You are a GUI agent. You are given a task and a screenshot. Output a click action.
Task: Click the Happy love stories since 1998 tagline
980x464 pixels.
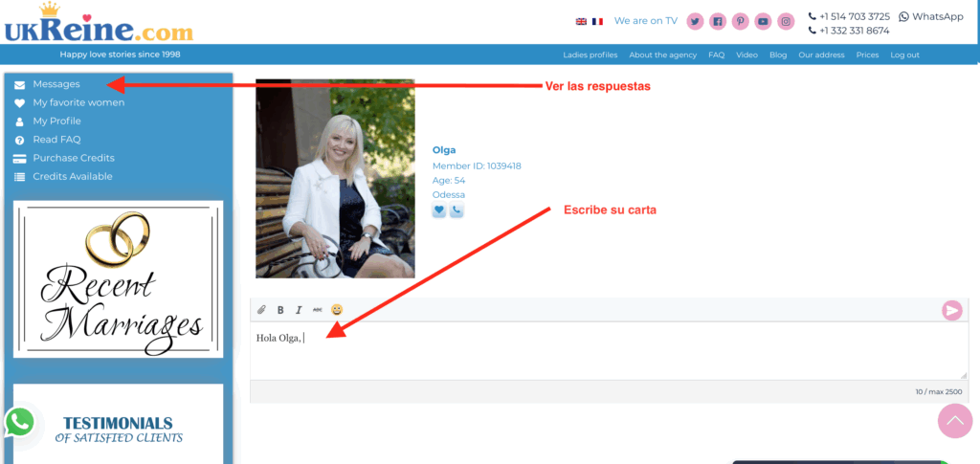pos(120,55)
